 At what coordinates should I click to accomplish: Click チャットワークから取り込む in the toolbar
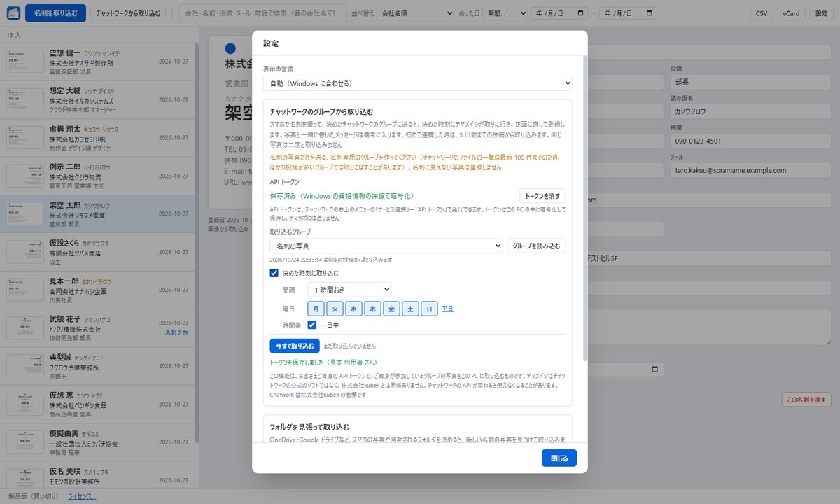tap(128, 13)
